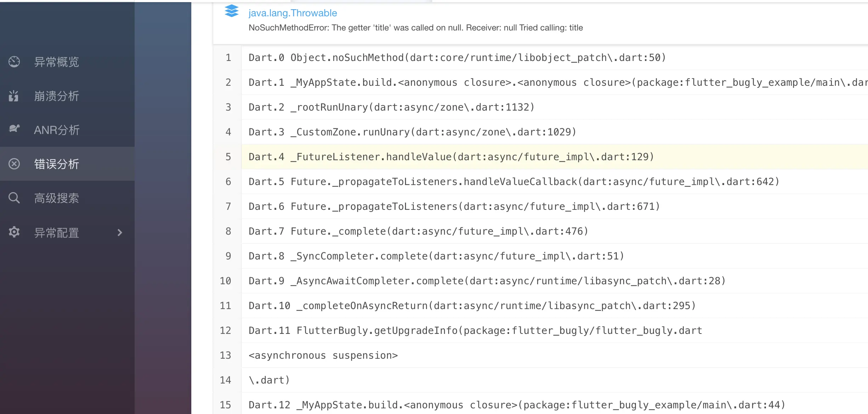Select the FlutterBugly.getUpgradeInfo stack frame

coord(475,330)
